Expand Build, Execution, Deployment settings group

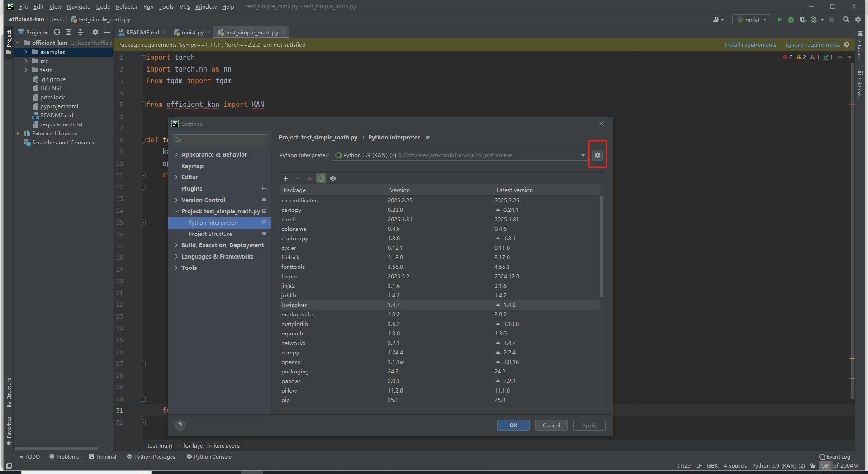176,245
